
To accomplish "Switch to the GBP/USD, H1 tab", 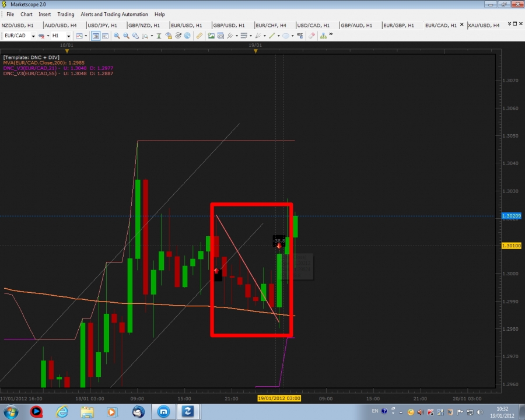I will click(x=228, y=25).
